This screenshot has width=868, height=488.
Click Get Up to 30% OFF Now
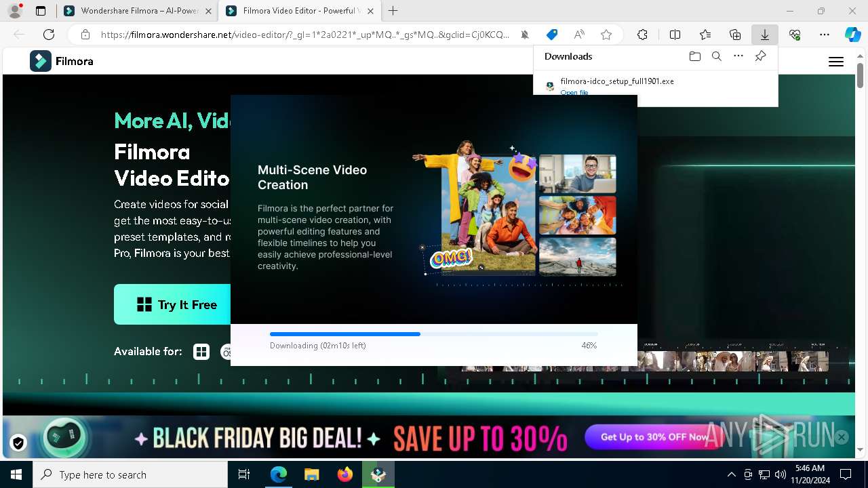tap(654, 437)
